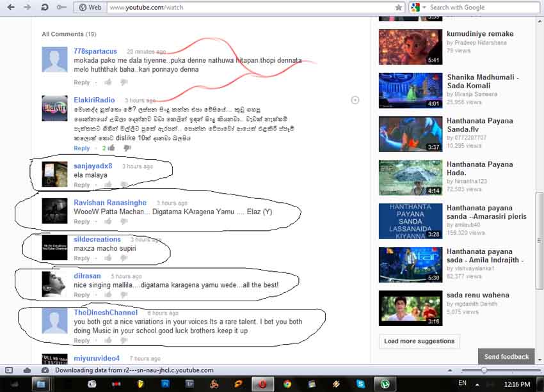Switch to Opera in the taskbar
544x392 pixels.
(262, 384)
